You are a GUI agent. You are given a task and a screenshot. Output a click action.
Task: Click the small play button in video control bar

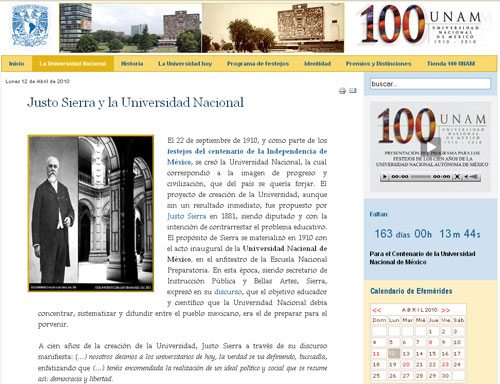(x=385, y=176)
